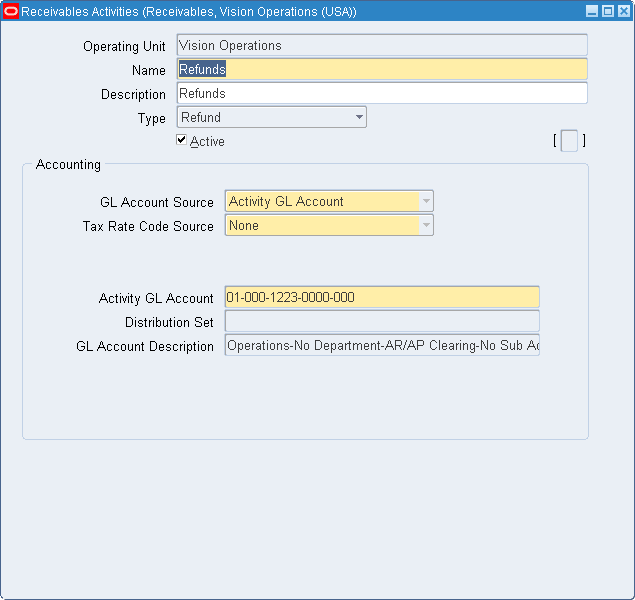Screen dimensions: 635x600
Task: Click the Oracle logo icon in title bar
Action: coord(11,11)
